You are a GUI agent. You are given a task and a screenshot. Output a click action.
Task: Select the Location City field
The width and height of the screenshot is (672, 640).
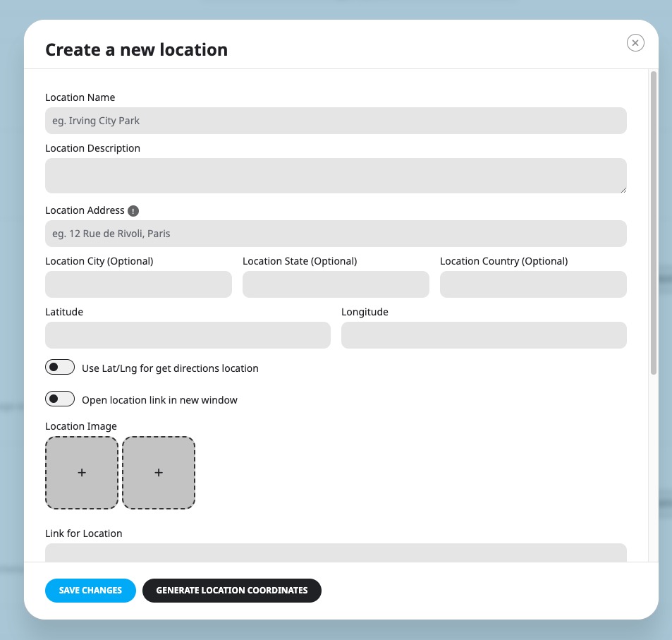[x=138, y=284]
